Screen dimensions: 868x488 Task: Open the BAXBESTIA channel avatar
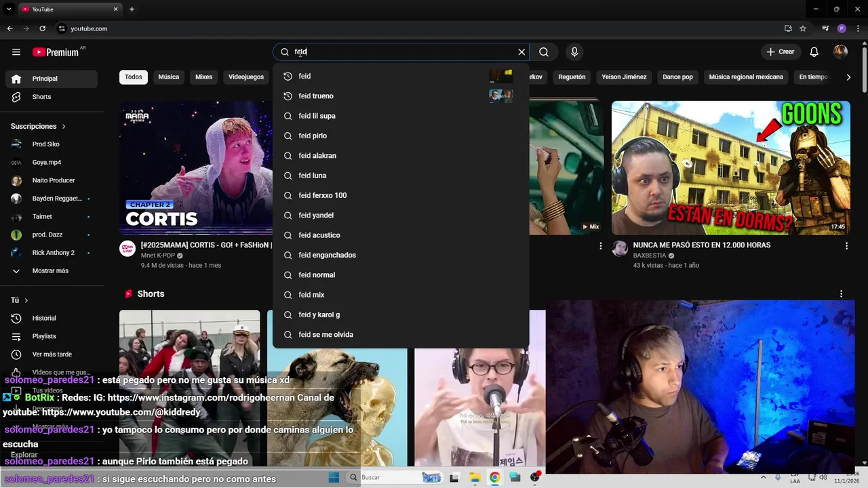click(x=620, y=249)
